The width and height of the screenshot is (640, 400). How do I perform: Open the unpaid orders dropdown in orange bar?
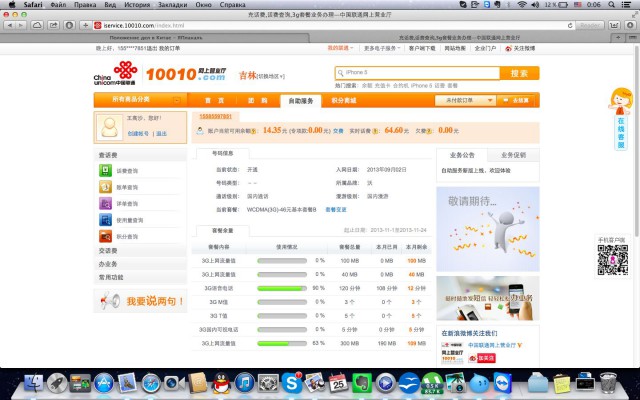click(x=464, y=100)
